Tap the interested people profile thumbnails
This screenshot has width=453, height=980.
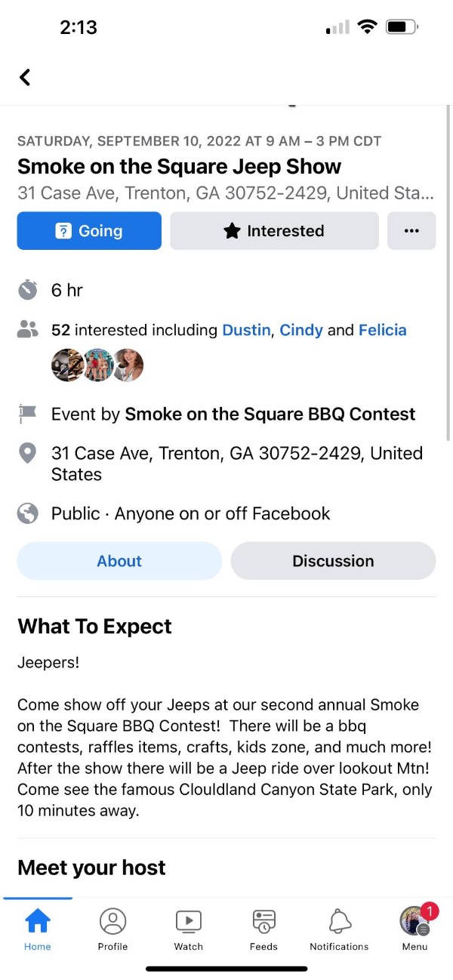[97, 365]
